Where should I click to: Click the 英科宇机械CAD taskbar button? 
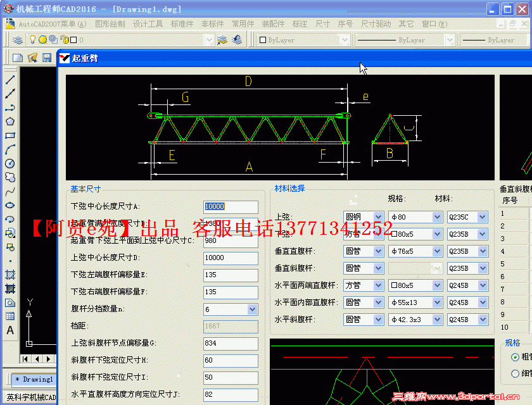point(31,397)
